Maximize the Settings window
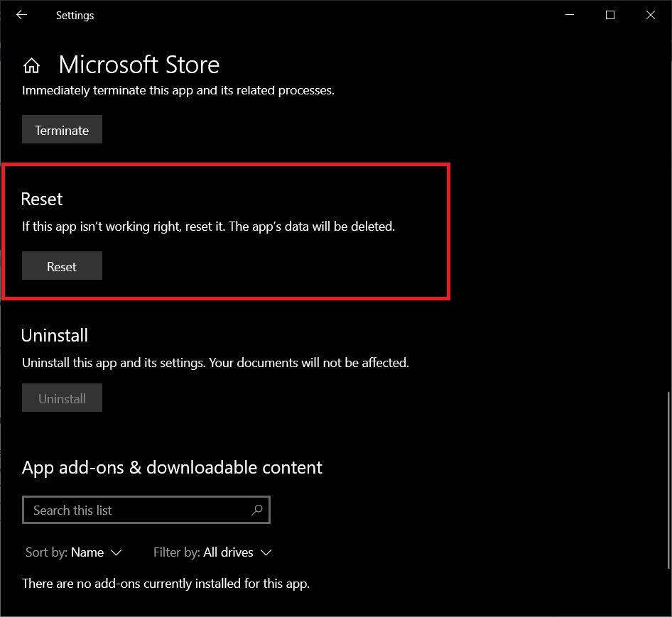Image resolution: width=672 pixels, height=617 pixels. 610,15
